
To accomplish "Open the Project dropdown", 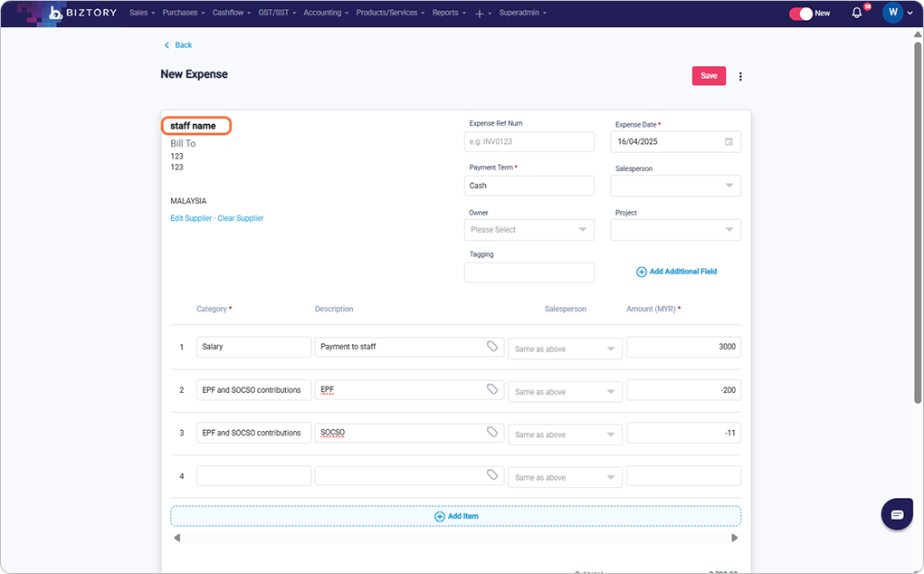I will click(675, 230).
